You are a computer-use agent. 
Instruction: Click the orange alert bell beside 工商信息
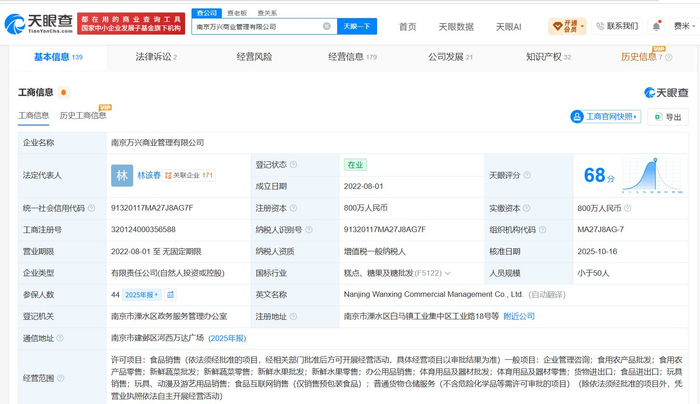(x=63, y=92)
